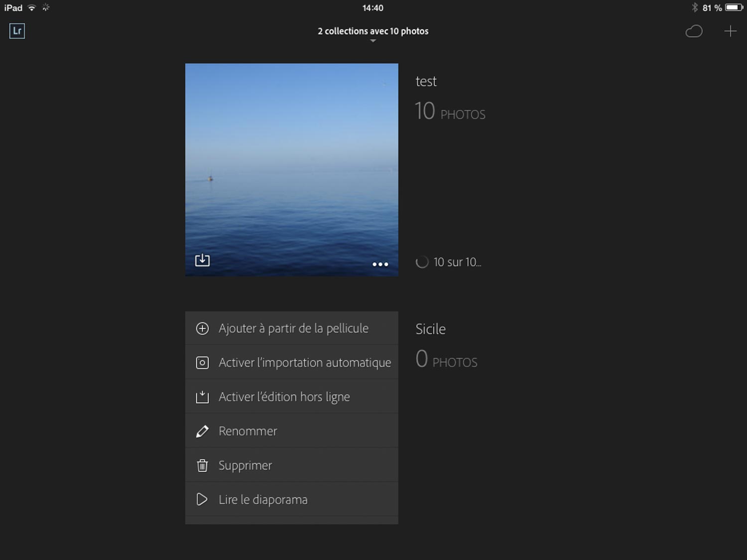The height and width of the screenshot is (560, 747).
Task: Tap the offline editing download icon
Action: (x=202, y=397)
